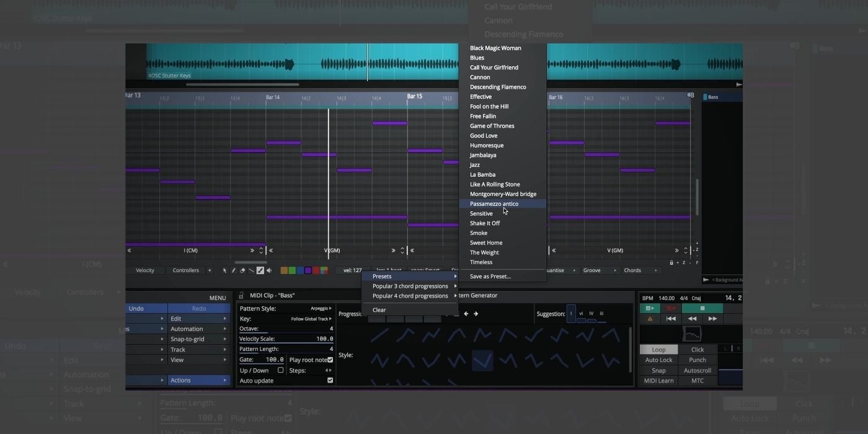The width and height of the screenshot is (868, 434).
Task: Enable the Up / Down checkbox
Action: [x=280, y=370]
